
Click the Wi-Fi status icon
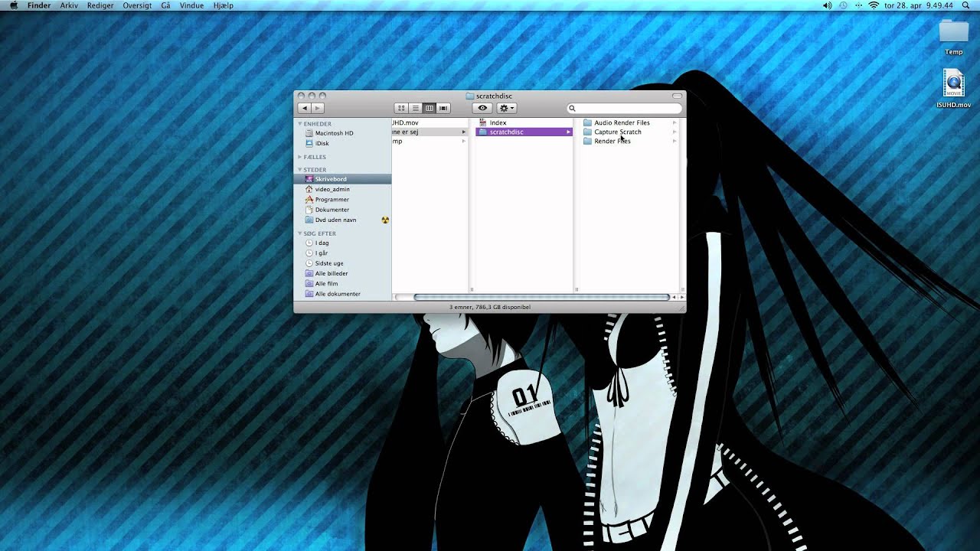pyautogui.click(x=873, y=5)
